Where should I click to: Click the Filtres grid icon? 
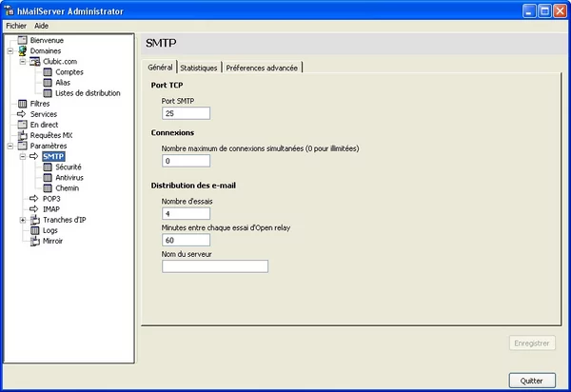point(22,104)
